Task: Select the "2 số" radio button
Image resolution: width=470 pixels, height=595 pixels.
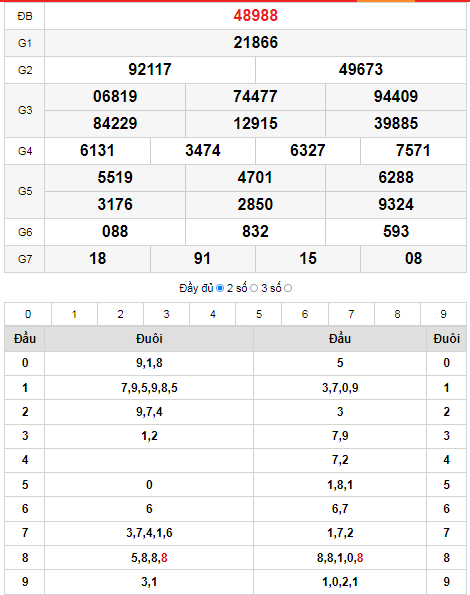Action: (x=254, y=288)
